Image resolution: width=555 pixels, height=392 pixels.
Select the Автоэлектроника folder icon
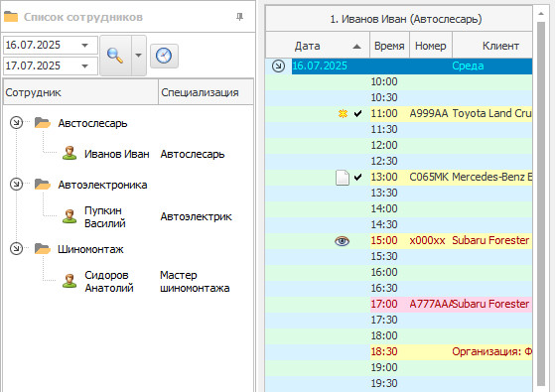pos(43,184)
